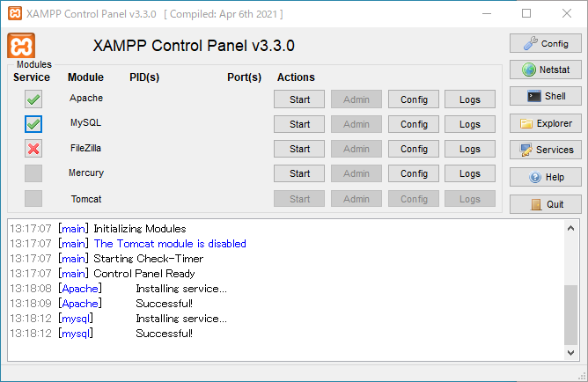Toggle the Apache service checkbox
The image size is (588, 382).
(x=33, y=99)
